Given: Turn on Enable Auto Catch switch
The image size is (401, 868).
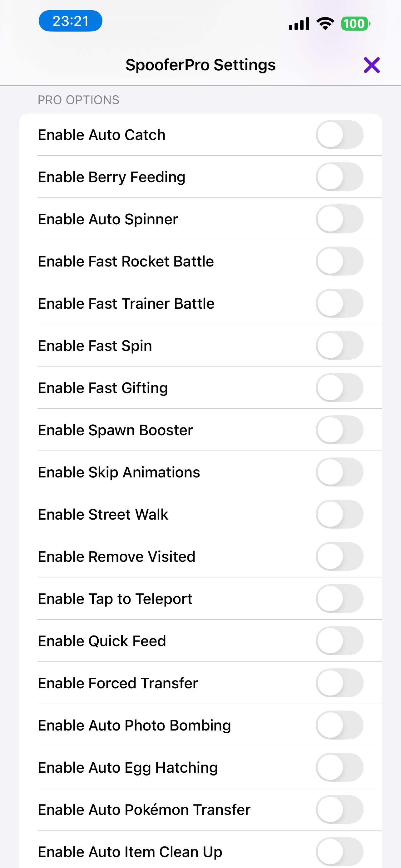Looking at the screenshot, I should 339,135.
